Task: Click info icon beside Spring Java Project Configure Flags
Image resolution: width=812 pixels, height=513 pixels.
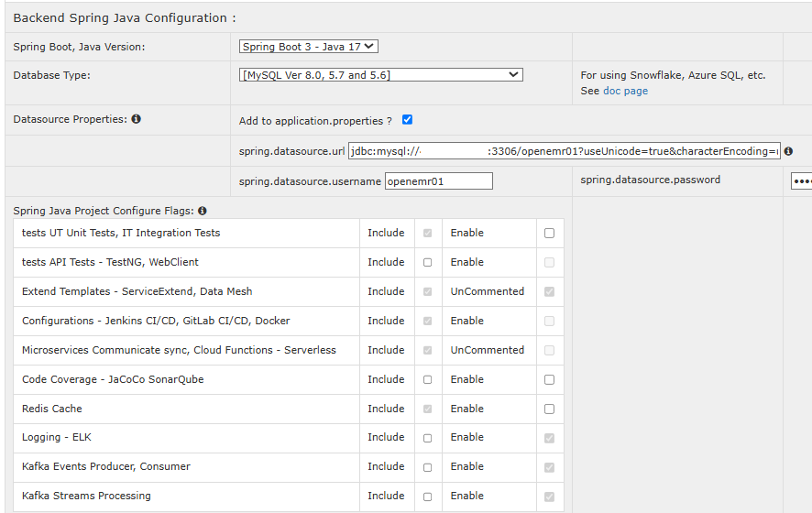Action: coord(203,211)
